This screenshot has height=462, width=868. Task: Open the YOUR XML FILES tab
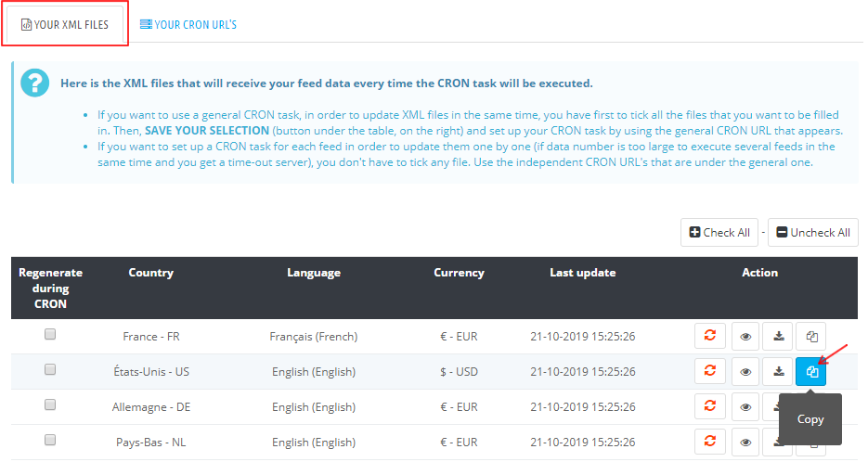tap(64, 25)
